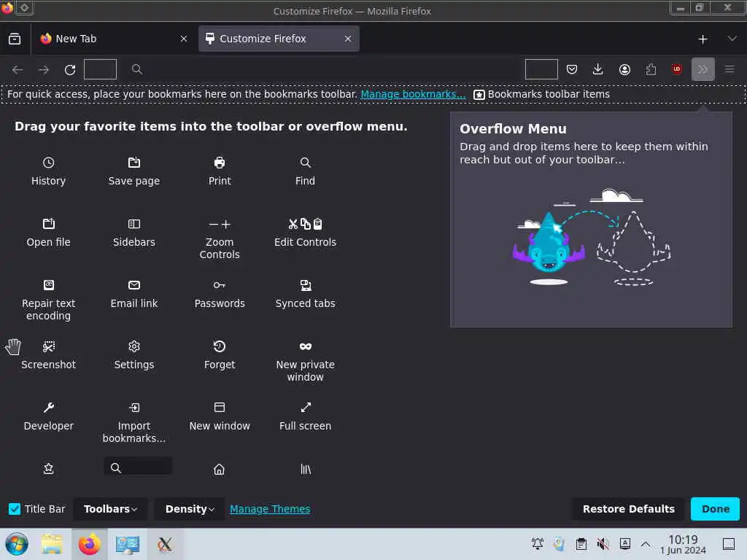Pick the Email link item

(134, 295)
